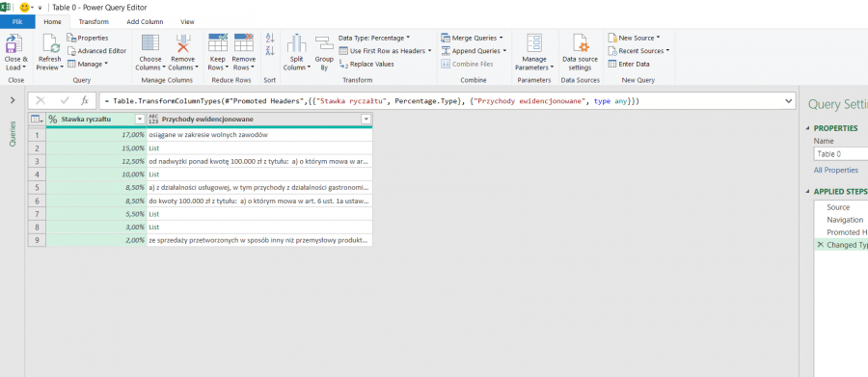The image size is (868, 377).
Task: Click the smiley feedback icon
Action: tap(24, 8)
